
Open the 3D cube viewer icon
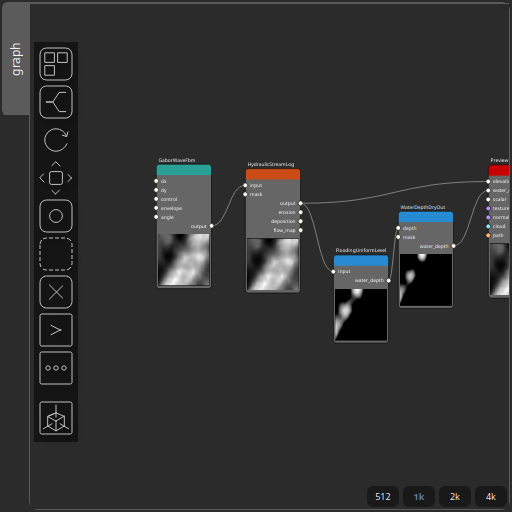56,418
